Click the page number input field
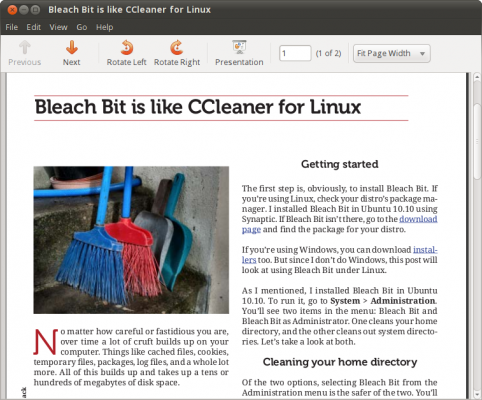This screenshot has height=400, width=482. [295, 53]
